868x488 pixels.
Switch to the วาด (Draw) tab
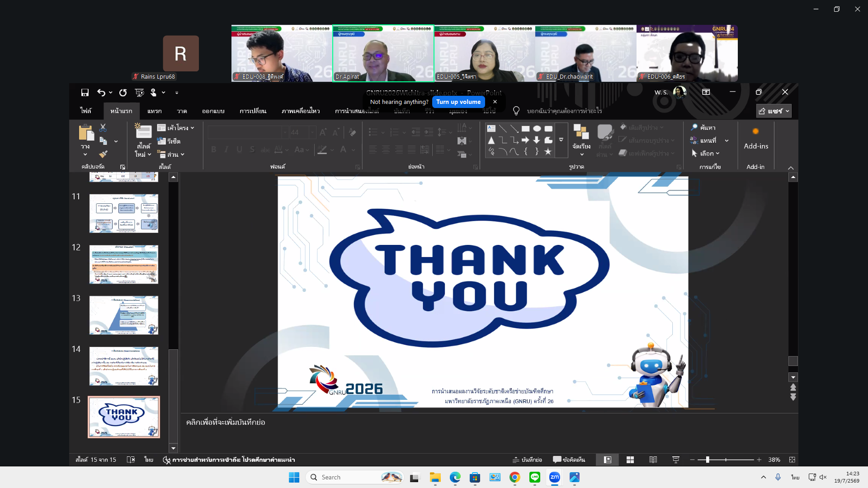coord(182,111)
